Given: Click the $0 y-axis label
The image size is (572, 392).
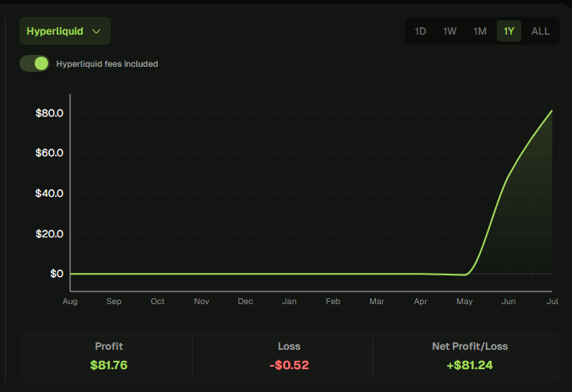Looking at the screenshot, I should [57, 274].
